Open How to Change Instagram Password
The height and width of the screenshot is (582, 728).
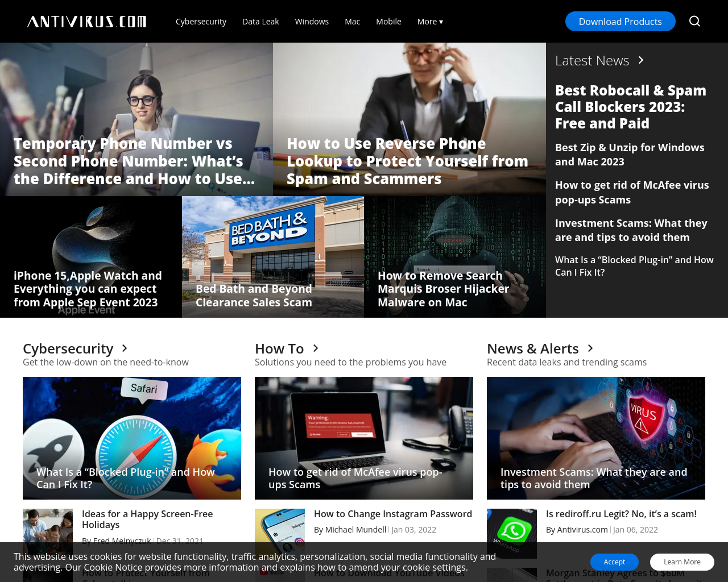click(x=393, y=514)
